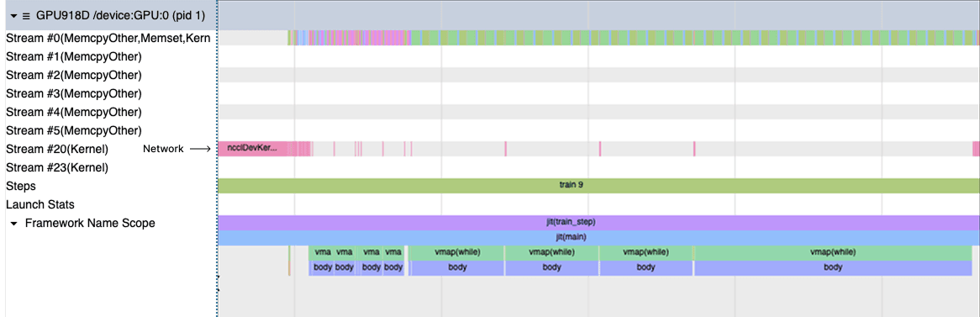Select the train 9 step bar
Screen dimensions: 980x317
[598, 186]
